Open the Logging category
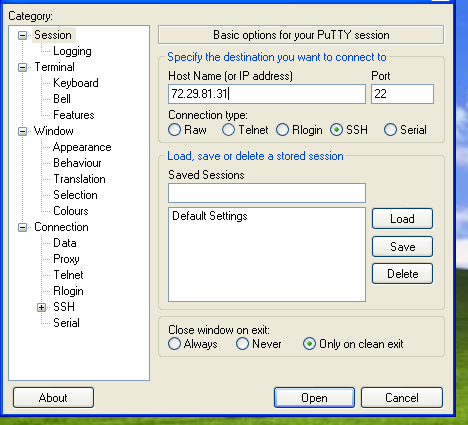This screenshot has width=468, height=425. click(x=72, y=51)
